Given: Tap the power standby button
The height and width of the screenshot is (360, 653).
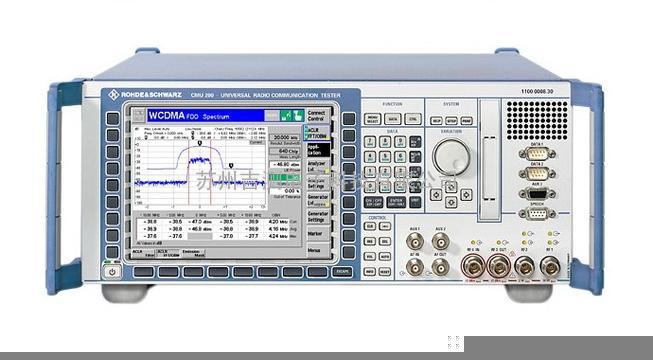Looking at the screenshot, I should click(112, 272).
